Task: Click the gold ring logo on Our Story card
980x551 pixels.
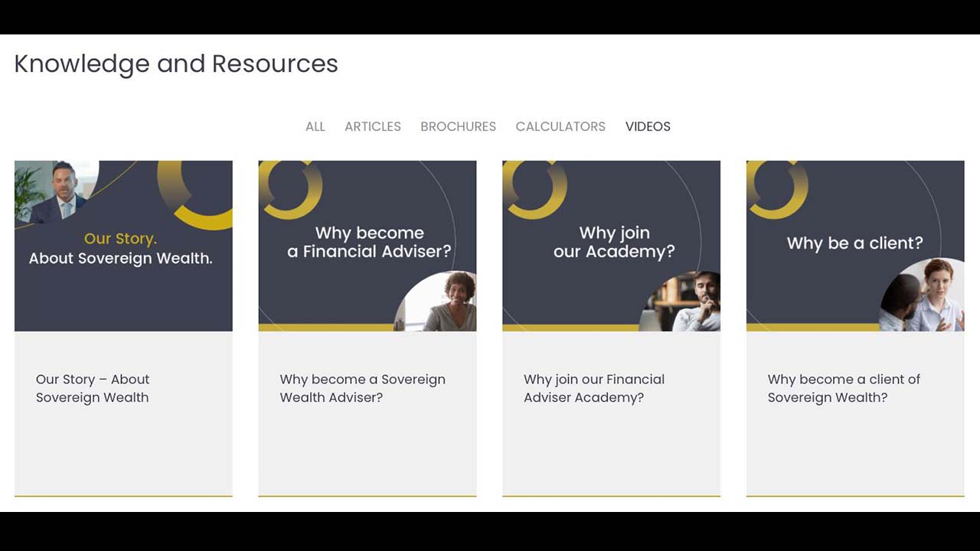Action: 197,194
